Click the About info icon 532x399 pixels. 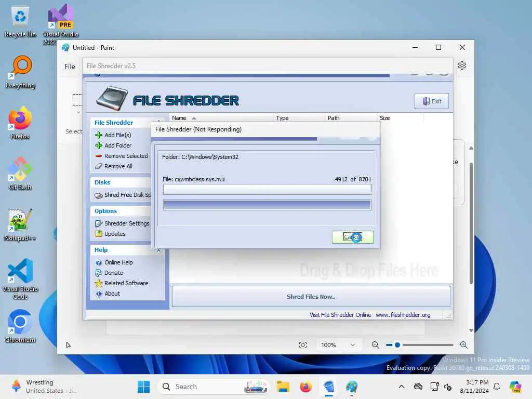[x=99, y=294]
